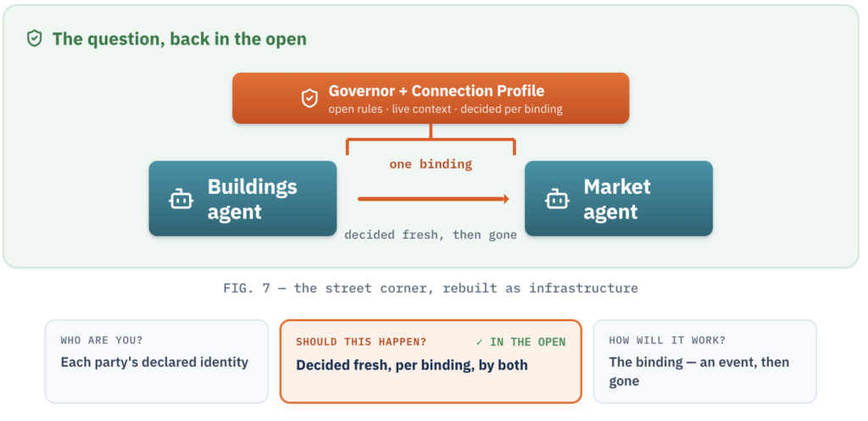868x421 pixels.
Task: Click the "HOW WILL IT WORK?" label
Action: (667, 341)
